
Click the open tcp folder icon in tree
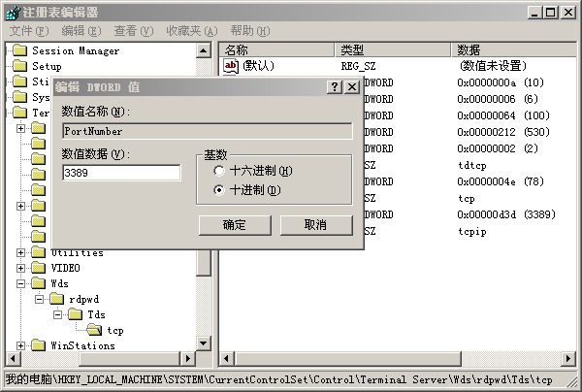pos(94,330)
